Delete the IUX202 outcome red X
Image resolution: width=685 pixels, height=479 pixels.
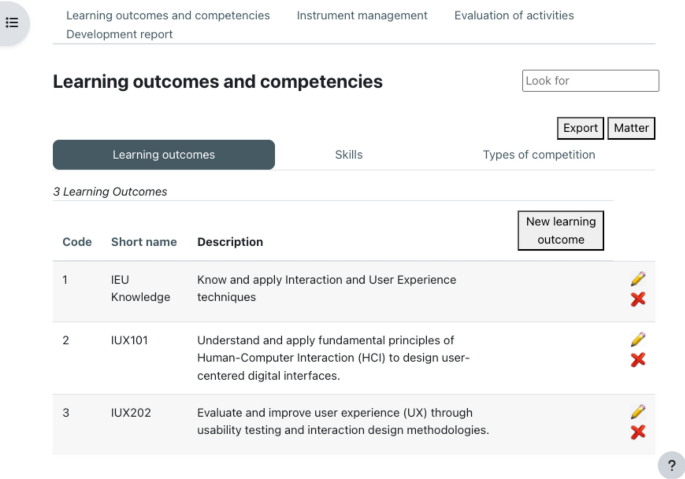tap(638, 432)
